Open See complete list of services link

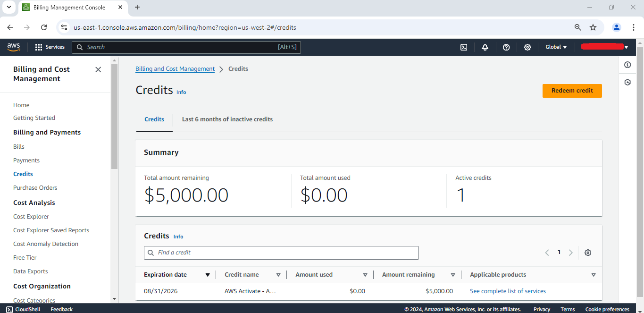[508, 291]
